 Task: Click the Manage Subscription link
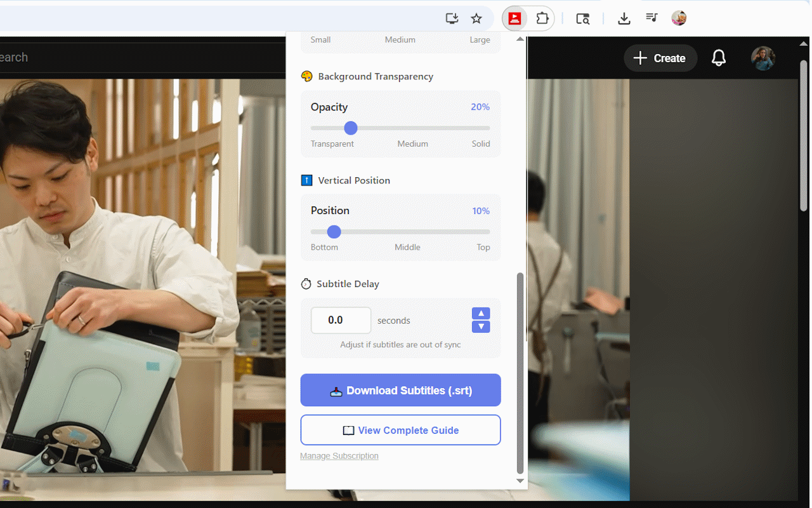point(339,456)
